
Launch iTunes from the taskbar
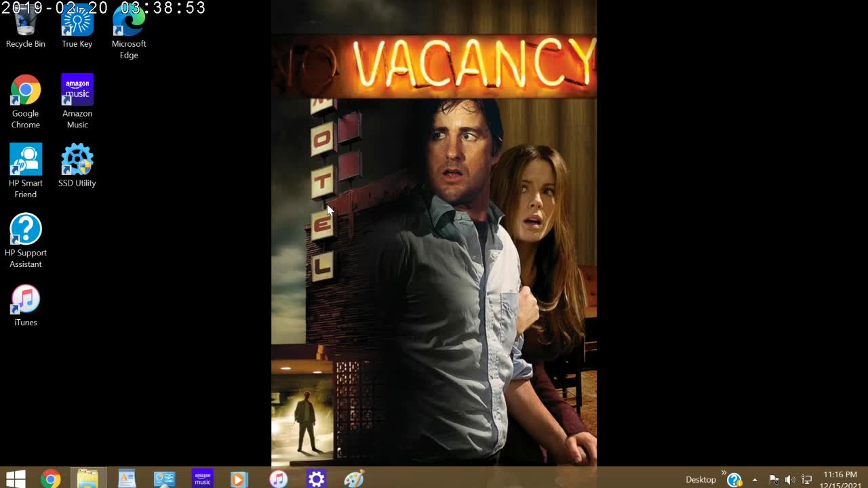(279, 479)
